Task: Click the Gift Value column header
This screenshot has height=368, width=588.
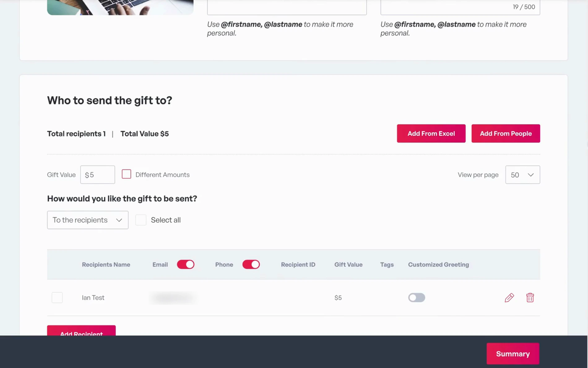Action: point(348,265)
